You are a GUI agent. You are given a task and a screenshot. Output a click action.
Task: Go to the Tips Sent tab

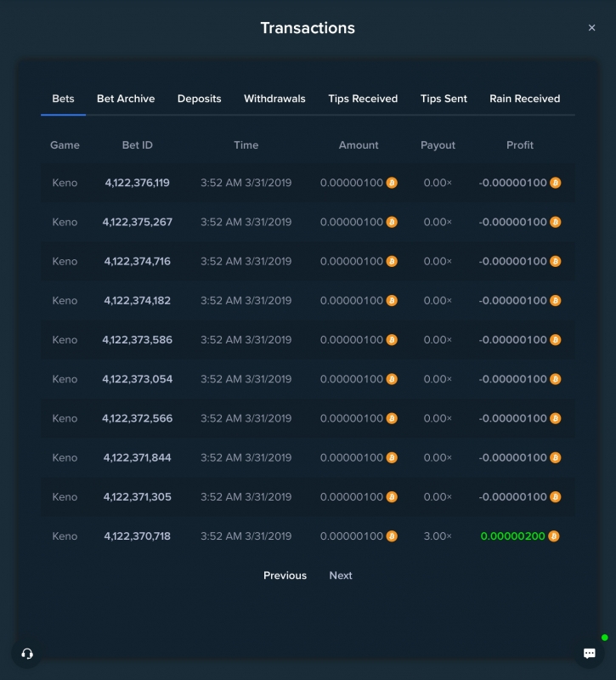(x=444, y=99)
